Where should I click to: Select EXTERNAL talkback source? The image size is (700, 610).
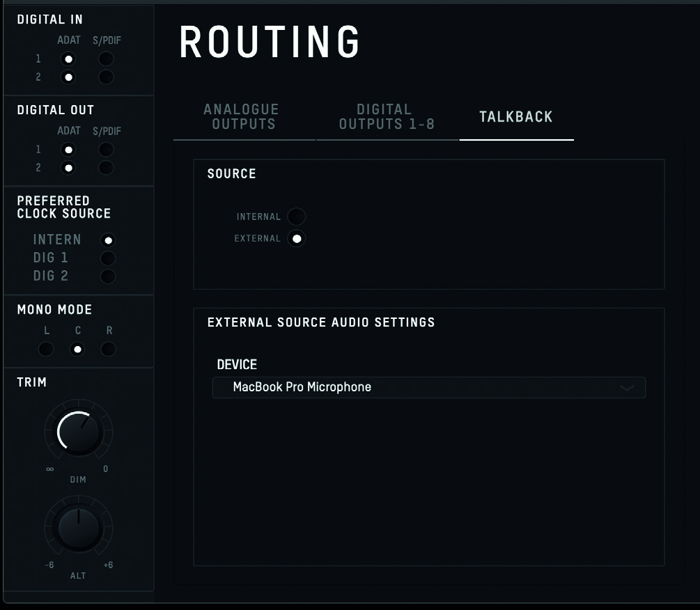297,239
